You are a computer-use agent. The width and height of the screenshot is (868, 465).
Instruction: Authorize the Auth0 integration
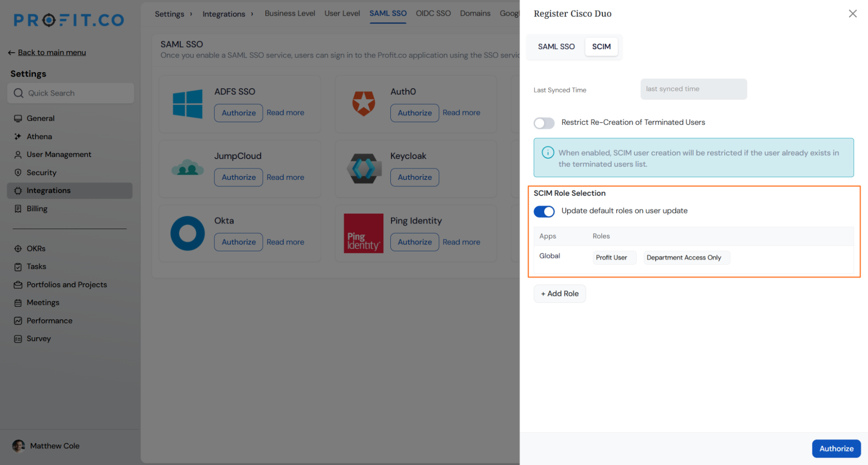point(414,113)
